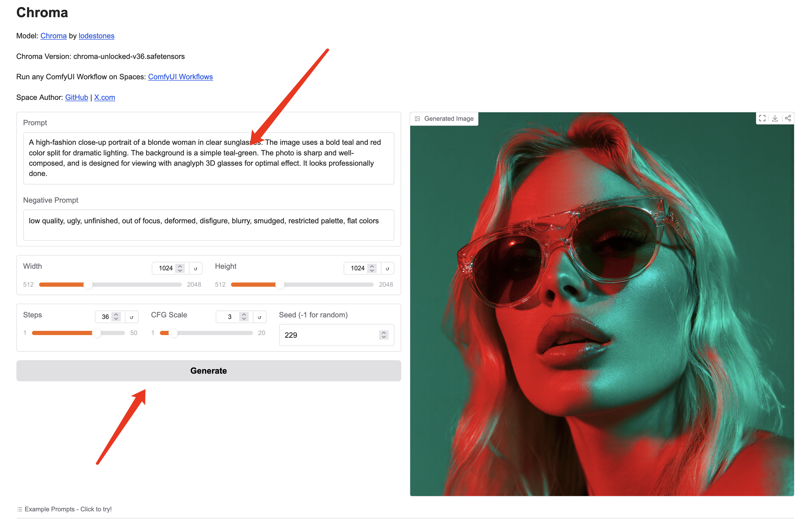Click the 'Chroma' page heading
The width and height of the screenshot is (812, 519).
tap(42, 13)
